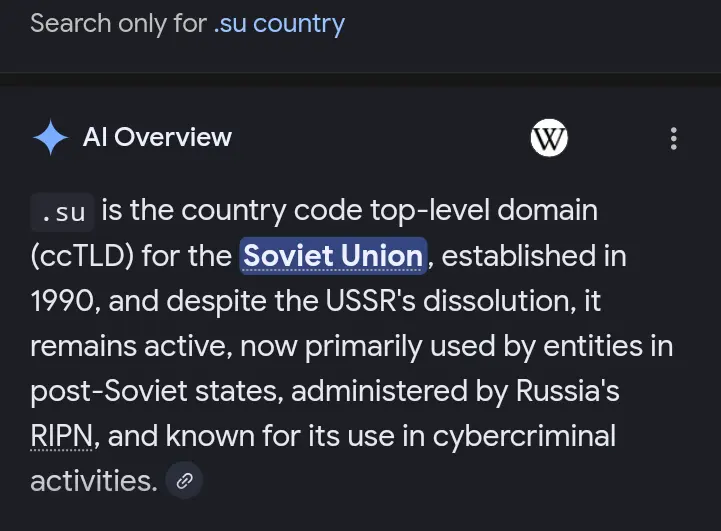
Task: Open the highlighted "Soviet Union" link
Action: [x=333, y=256]
